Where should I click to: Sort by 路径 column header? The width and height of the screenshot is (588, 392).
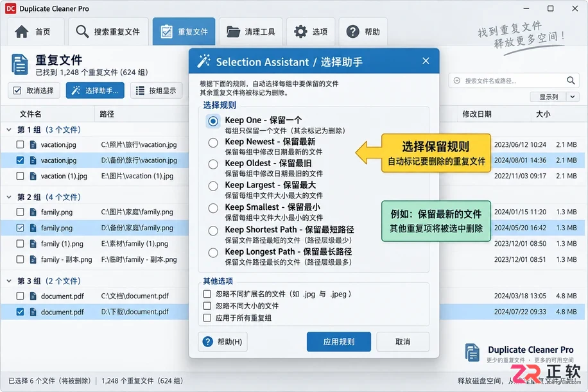(x=107, y=114)
